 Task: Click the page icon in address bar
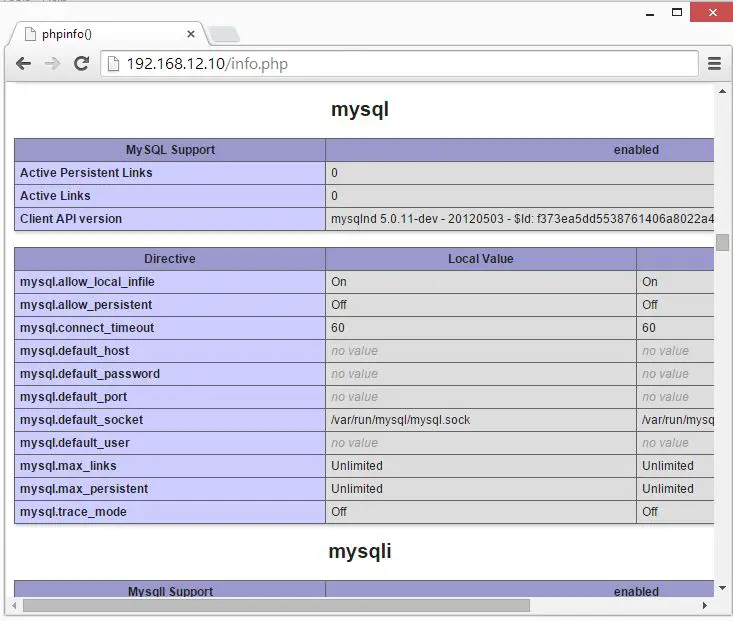click(x=113, y=64)
